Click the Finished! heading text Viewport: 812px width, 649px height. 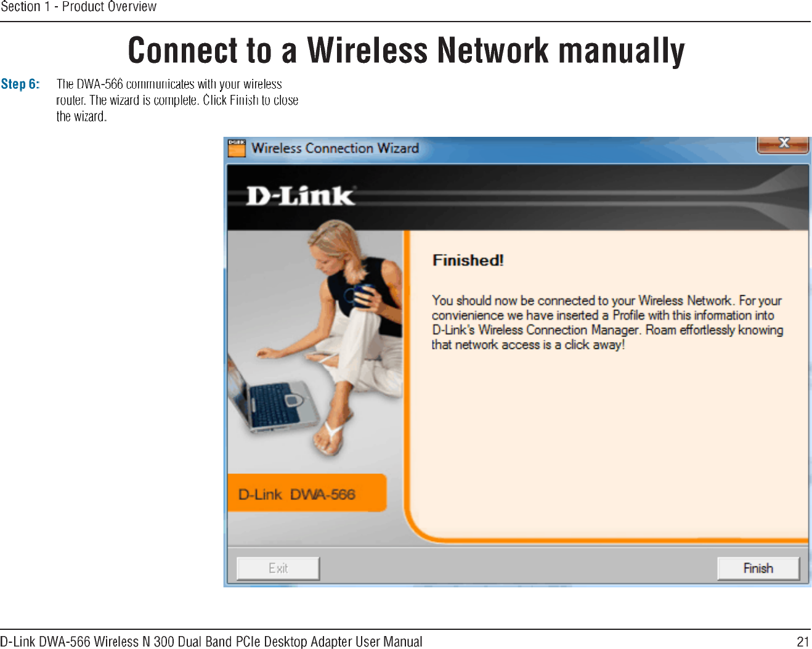[468, 260]
